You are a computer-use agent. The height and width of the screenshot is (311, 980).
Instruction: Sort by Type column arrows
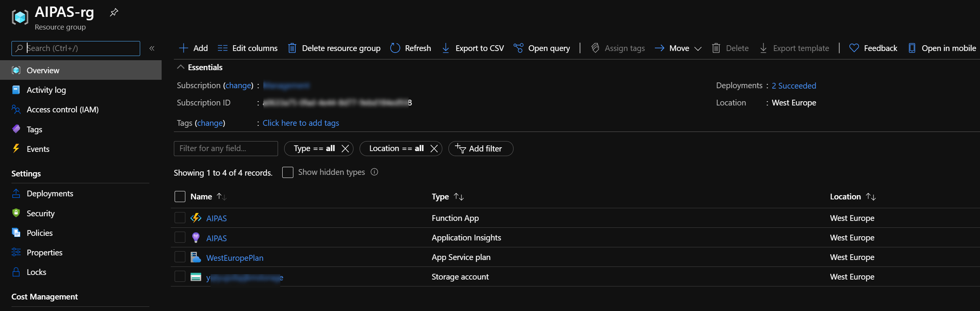click(x=459, y=197)
